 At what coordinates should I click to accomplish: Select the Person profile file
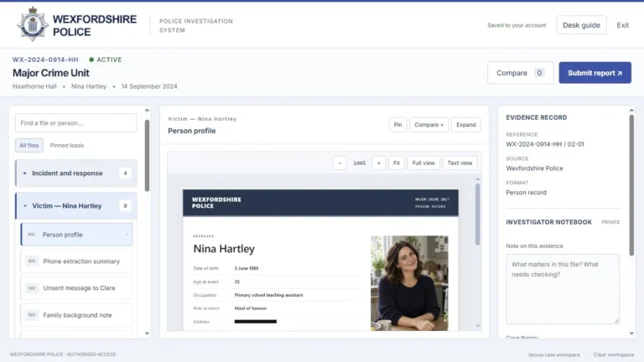77,235
